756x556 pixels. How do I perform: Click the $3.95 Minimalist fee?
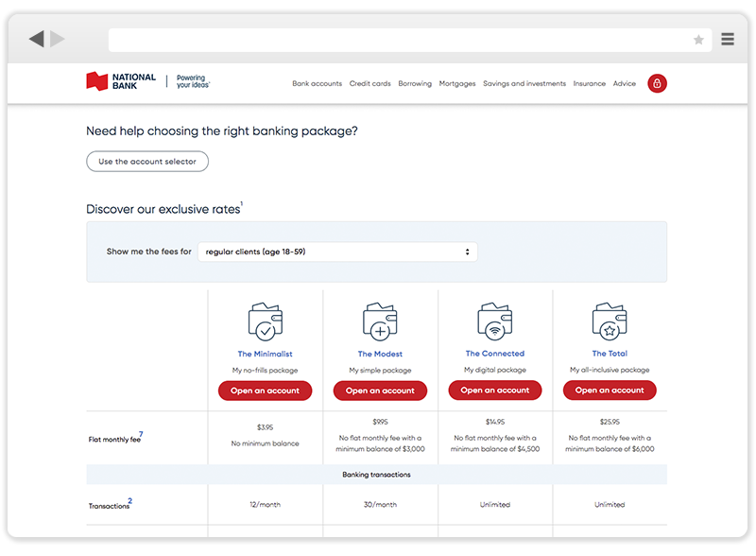click(x=266, y=427)
